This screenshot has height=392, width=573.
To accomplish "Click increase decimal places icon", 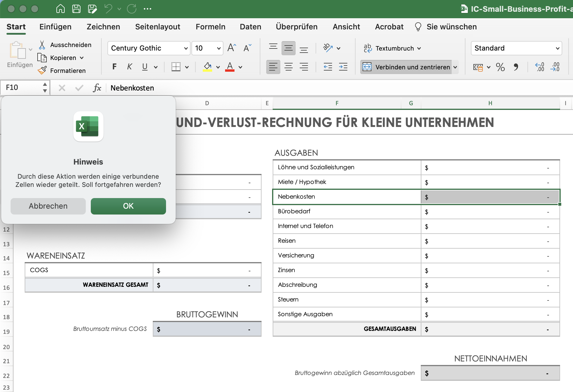I will tap(540, 67).
